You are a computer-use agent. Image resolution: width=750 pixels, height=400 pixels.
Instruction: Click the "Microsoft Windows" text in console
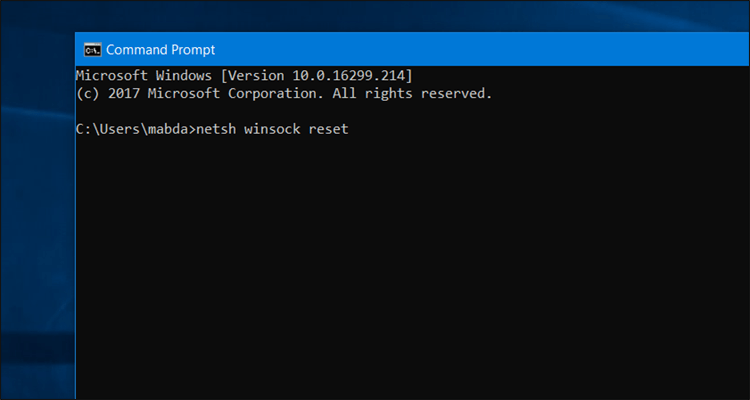(x=138, y=76)
